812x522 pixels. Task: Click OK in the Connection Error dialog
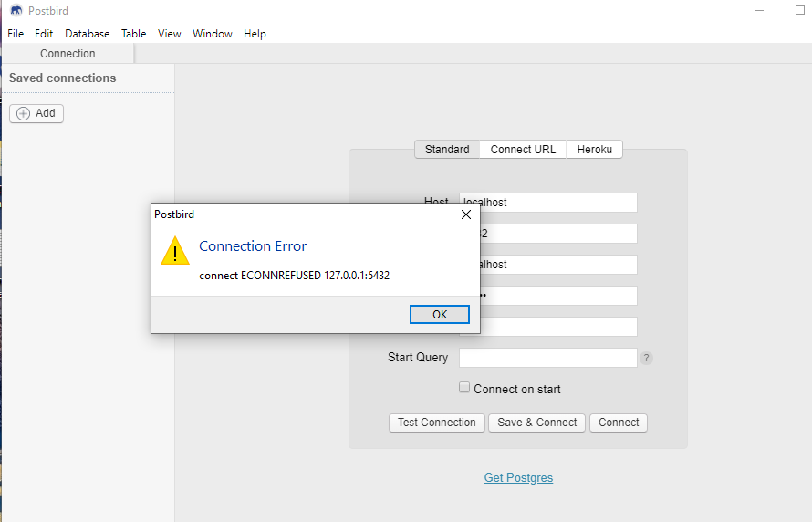[439, 314]
